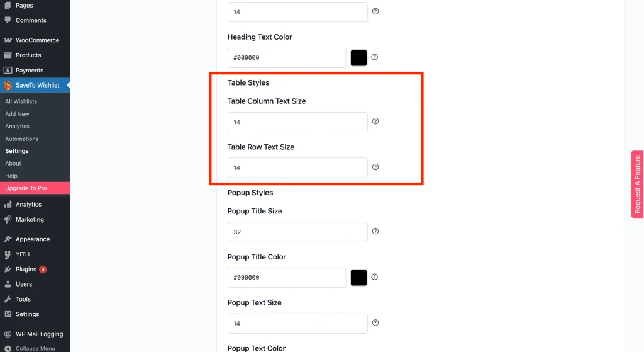Image resolution: width=644 pixels, height=352 pixels.
Task: Click help icon beside Table Row Text Size
Action: (375, 167)
